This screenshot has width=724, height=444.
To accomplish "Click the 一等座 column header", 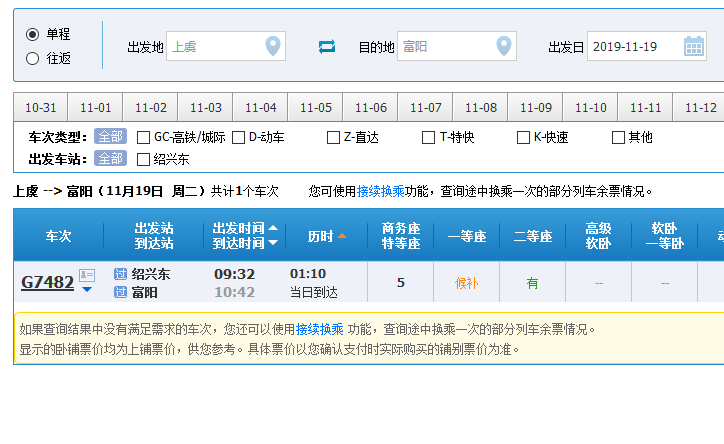I will click(466, 236).
